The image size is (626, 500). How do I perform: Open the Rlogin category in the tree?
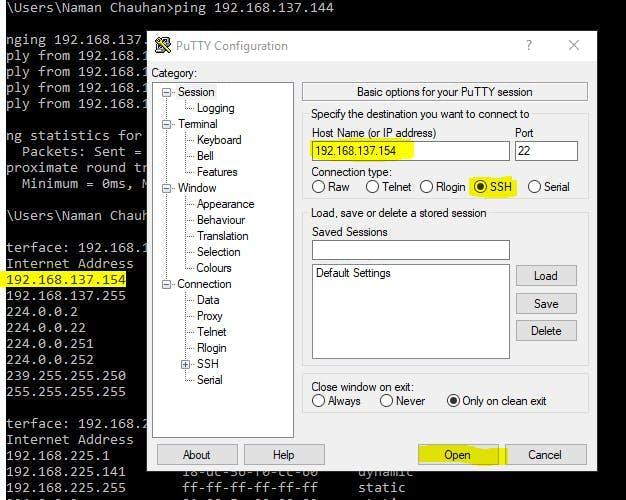coord(212,348)
